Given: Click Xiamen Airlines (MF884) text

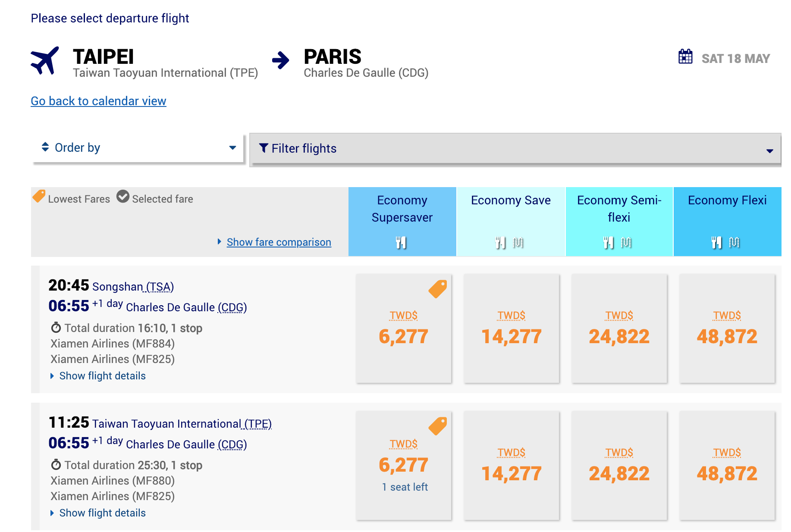Looking at the screenshot, I should click(x=113, y=344).
